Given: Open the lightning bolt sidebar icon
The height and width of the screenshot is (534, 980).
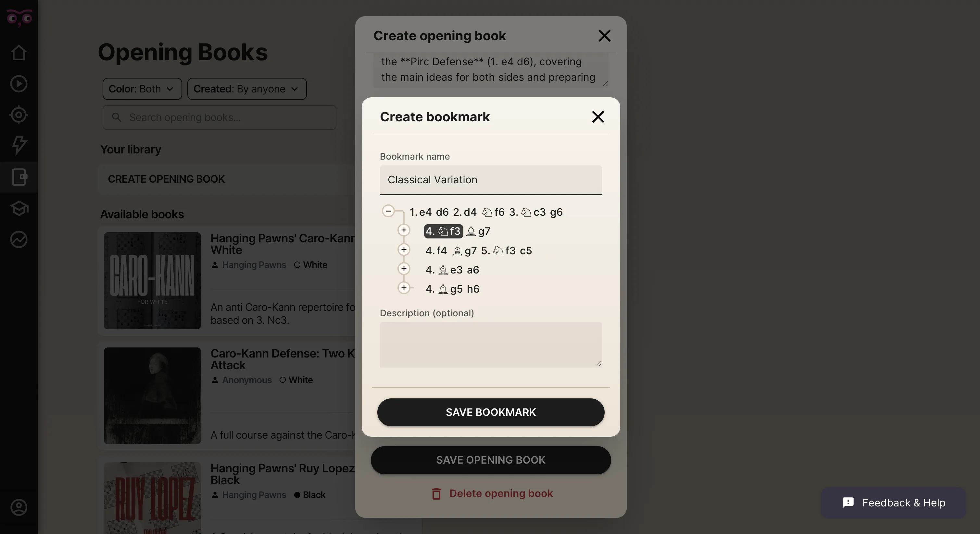Looking at the screenshot, I should click(x=19, y=146).
